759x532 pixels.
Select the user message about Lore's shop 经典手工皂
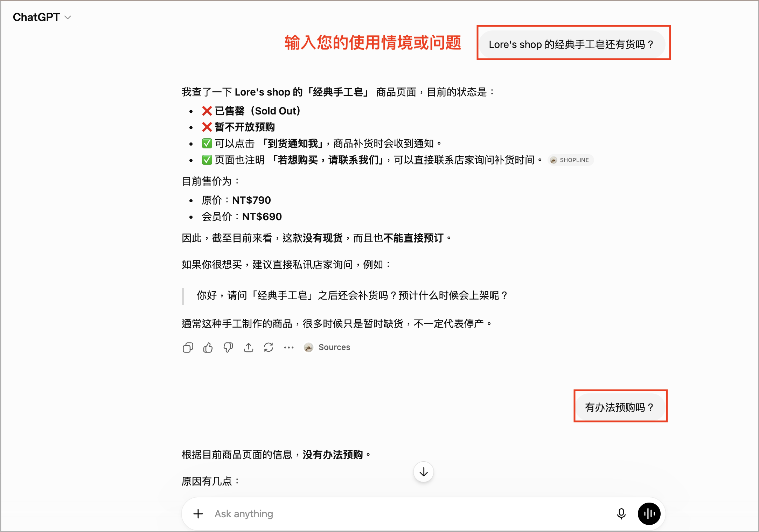tap(572, 44)
